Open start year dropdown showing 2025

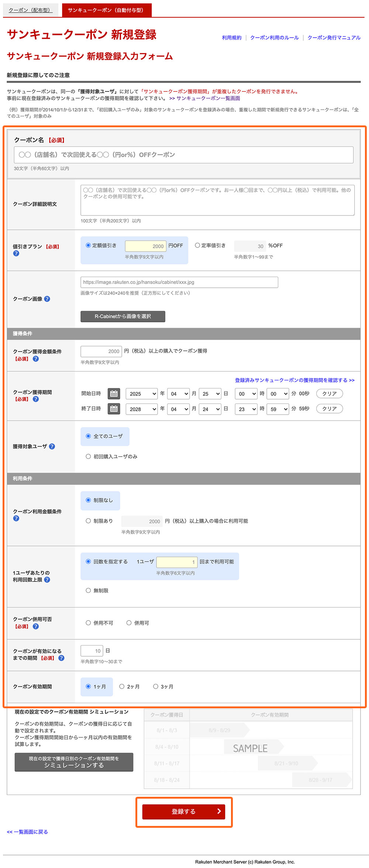pos(142,394)
